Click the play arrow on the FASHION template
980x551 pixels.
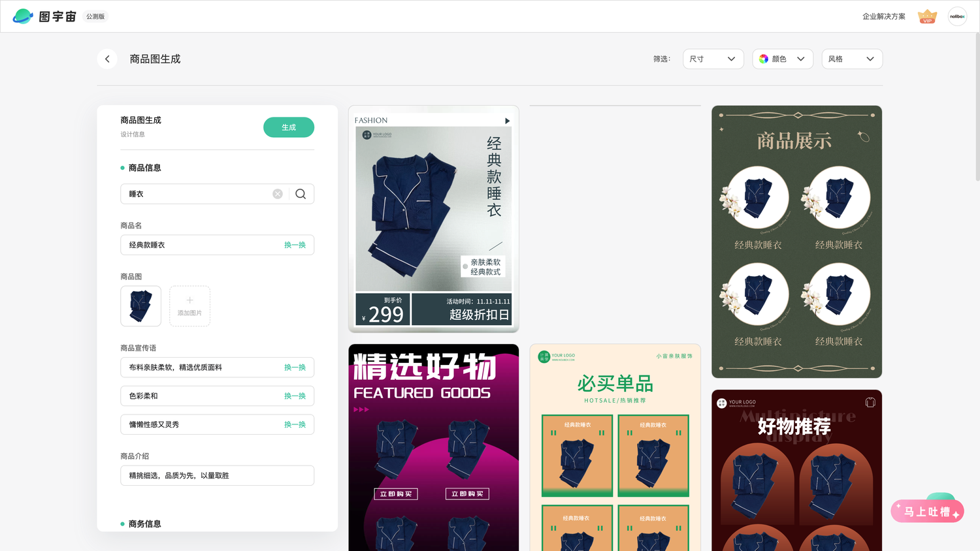coord(507,121)
